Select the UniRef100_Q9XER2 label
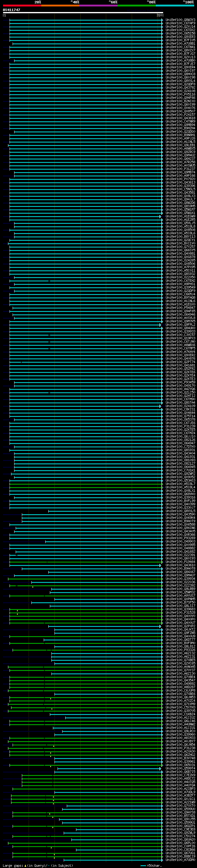 tap(180, 355)
